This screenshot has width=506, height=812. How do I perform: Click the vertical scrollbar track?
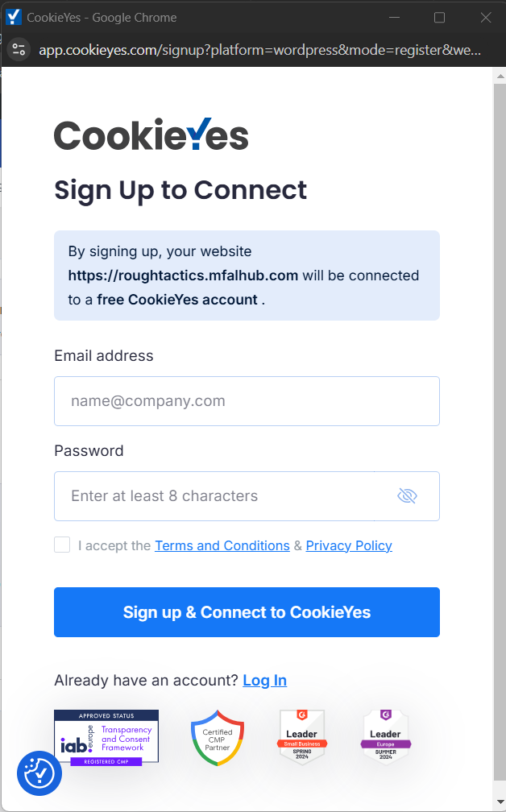pos(500,435)
